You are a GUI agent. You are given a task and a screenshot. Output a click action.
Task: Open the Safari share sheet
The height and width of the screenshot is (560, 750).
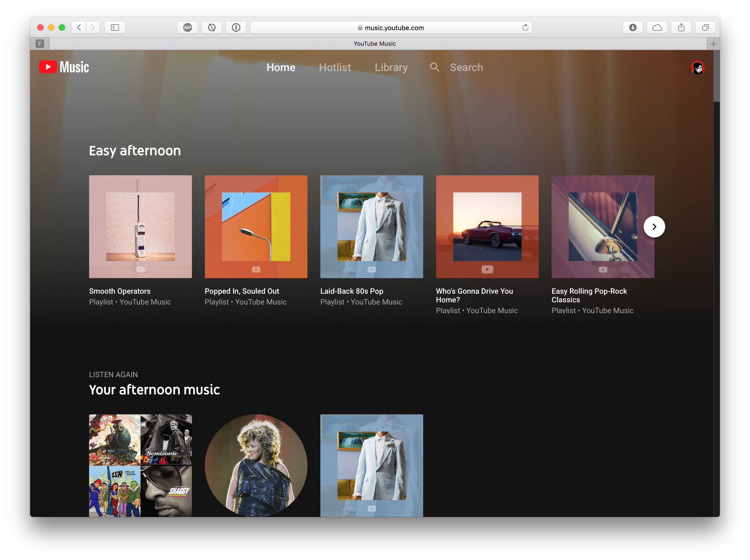(x=682, y=27)
